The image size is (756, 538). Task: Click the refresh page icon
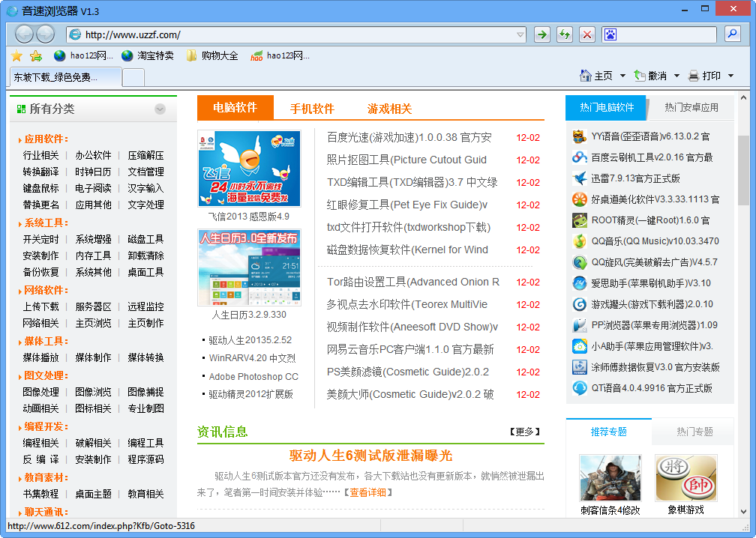[x=565, y=34]
